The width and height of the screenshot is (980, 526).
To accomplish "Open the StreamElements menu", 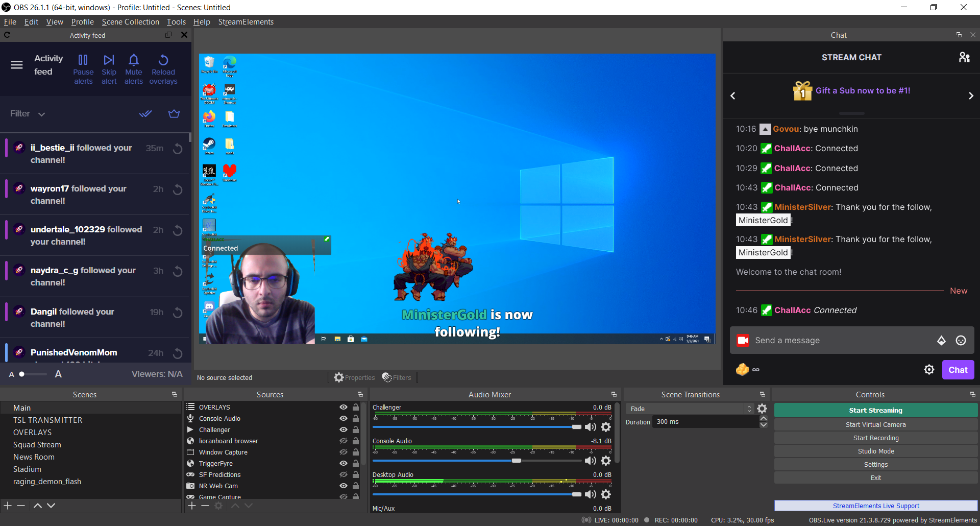I will pos(246,21).
